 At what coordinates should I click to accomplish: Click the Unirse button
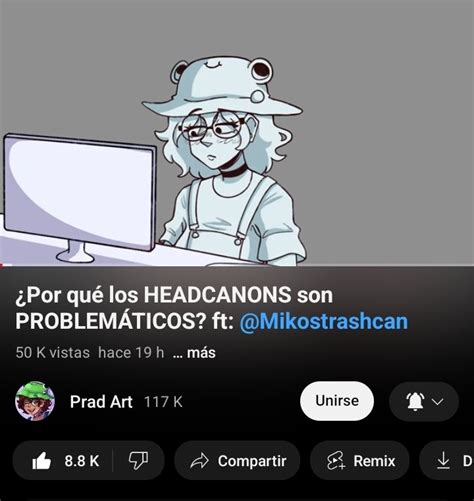click(x=337, y=401)
